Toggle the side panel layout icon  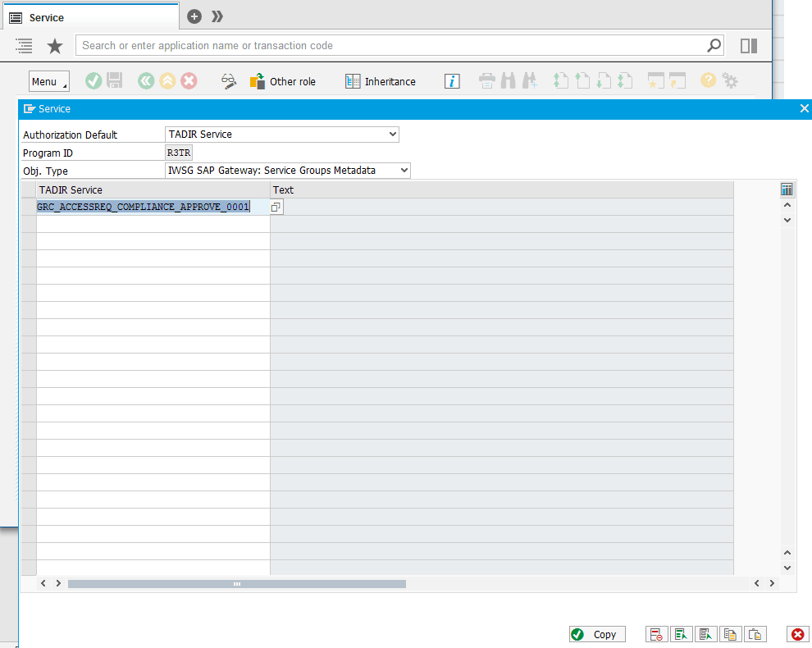point(748,46)
